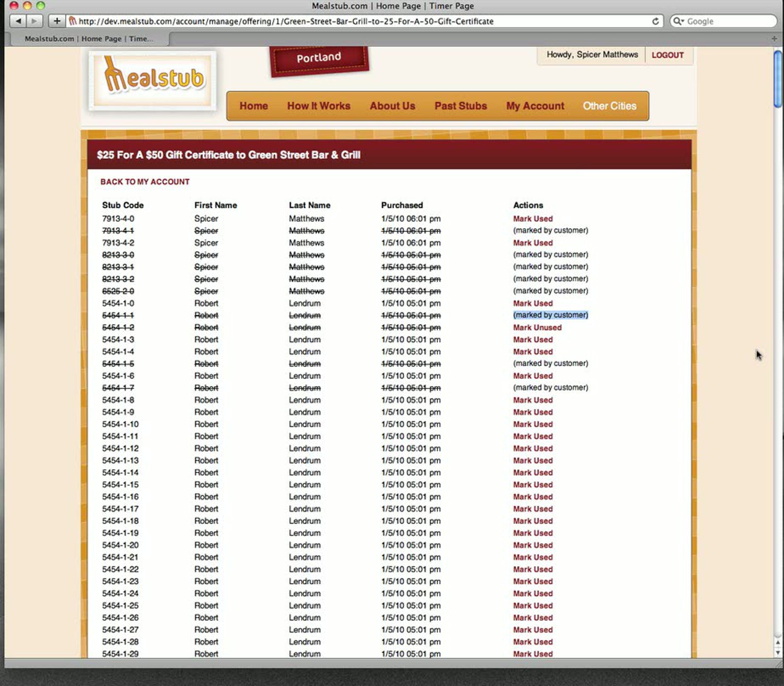Mark stub 5454-1-15 as used
Viewport: 784px width, 686px height.
tap(532, 485)
